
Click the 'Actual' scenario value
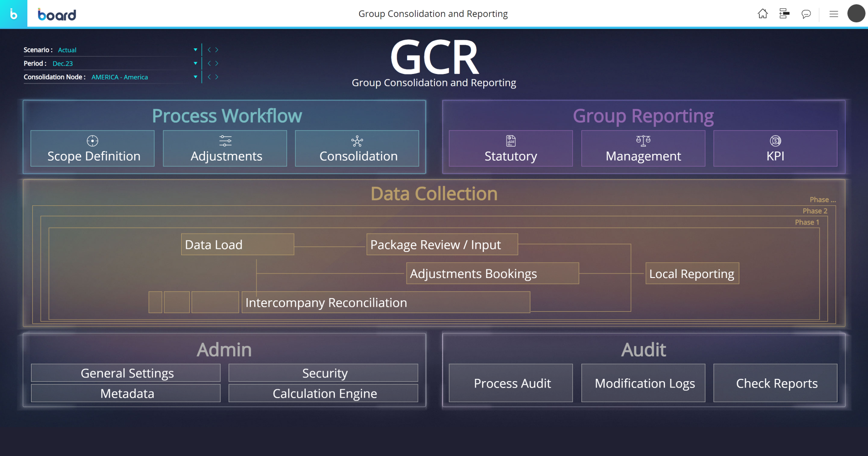[x=67, y=50]
